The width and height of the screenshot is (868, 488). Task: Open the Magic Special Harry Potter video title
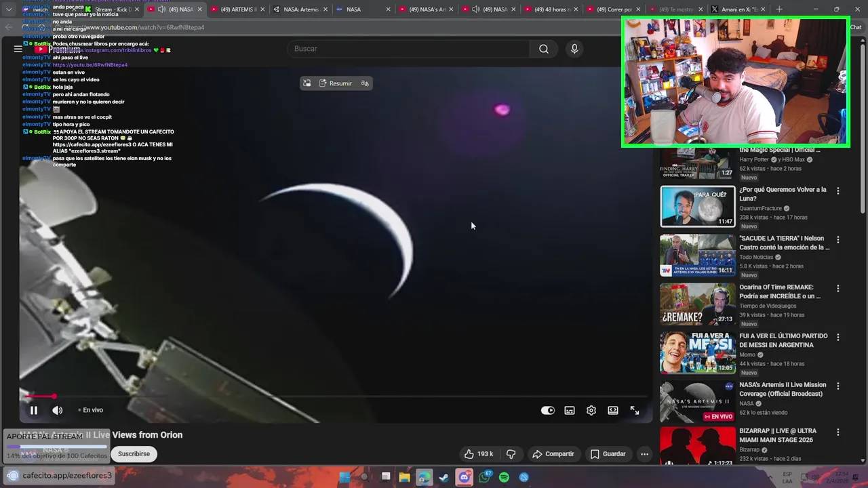780,150
